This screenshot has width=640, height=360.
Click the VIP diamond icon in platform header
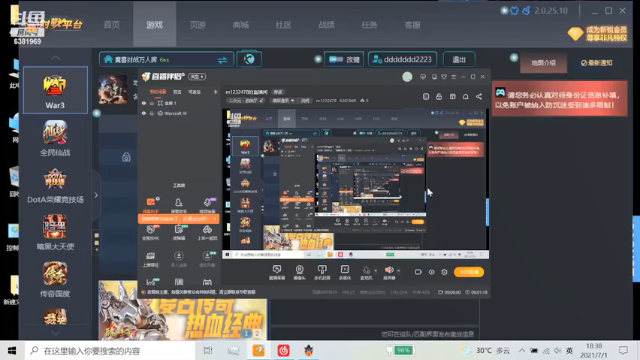click(575, 33)
